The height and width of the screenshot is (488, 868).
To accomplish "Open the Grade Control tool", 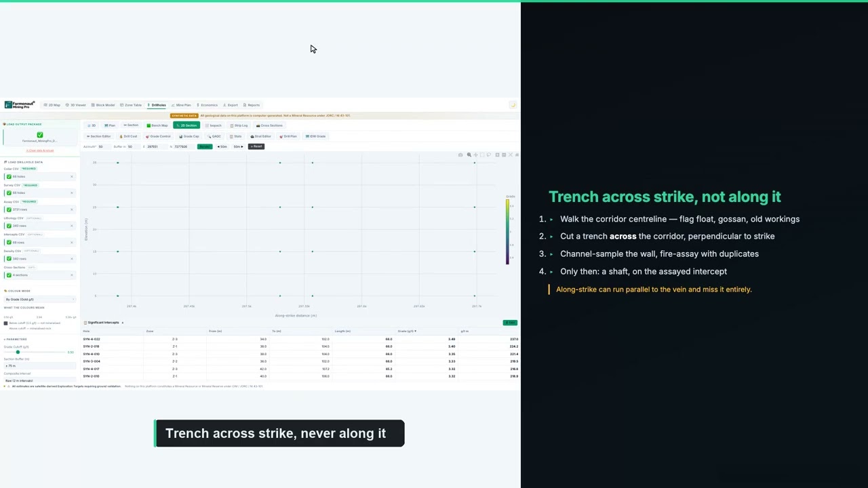I will click(x=159, y=136).
